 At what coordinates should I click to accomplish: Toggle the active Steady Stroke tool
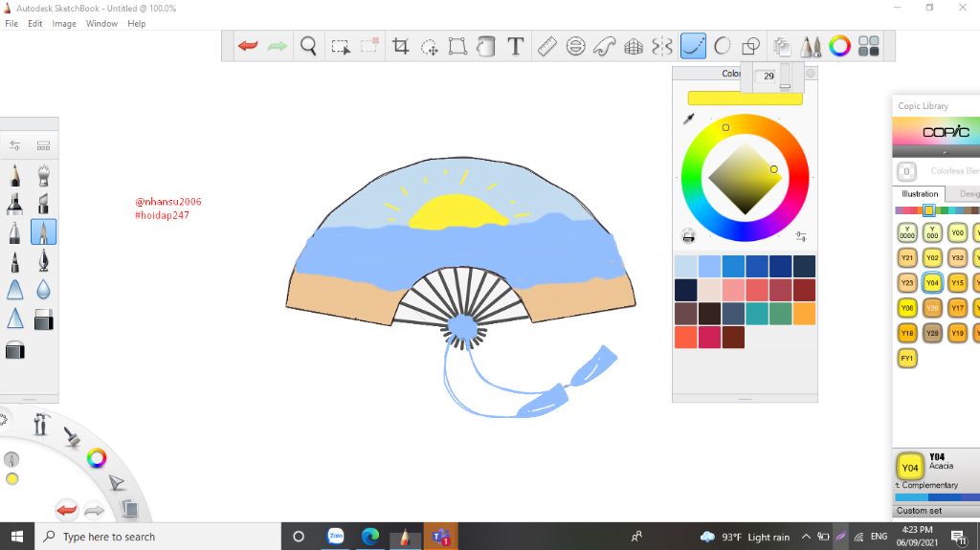coord(693,46)
